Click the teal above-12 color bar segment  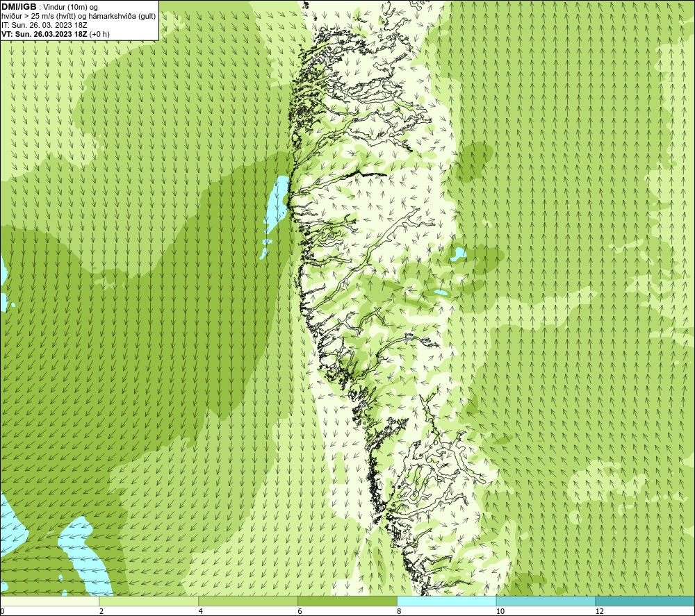point(646,601)
